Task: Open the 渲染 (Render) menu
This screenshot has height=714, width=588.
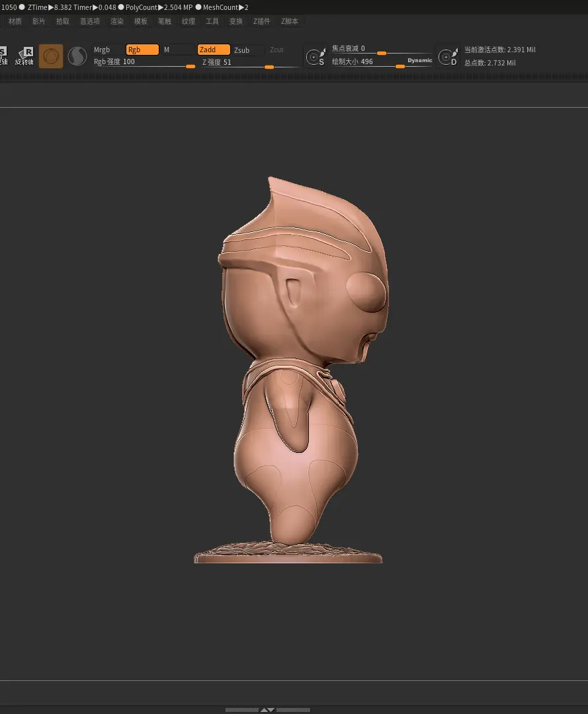Action: pos(117,21)
